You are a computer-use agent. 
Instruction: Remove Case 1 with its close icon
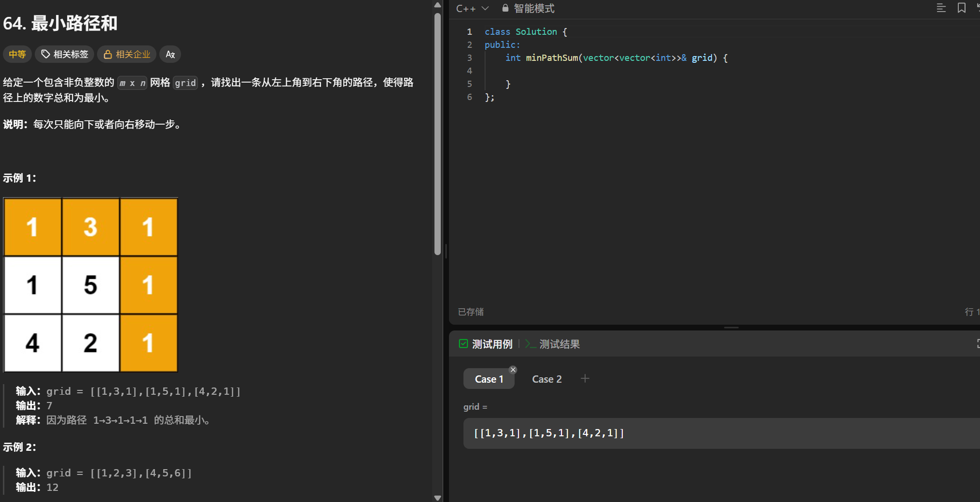pos(513,370)
